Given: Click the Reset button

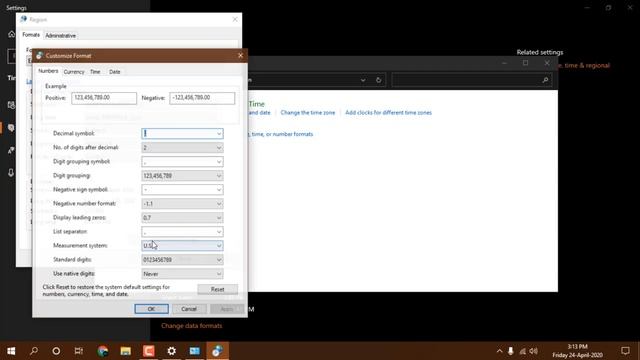Looking at the screenshot, I should click(218, 289).
